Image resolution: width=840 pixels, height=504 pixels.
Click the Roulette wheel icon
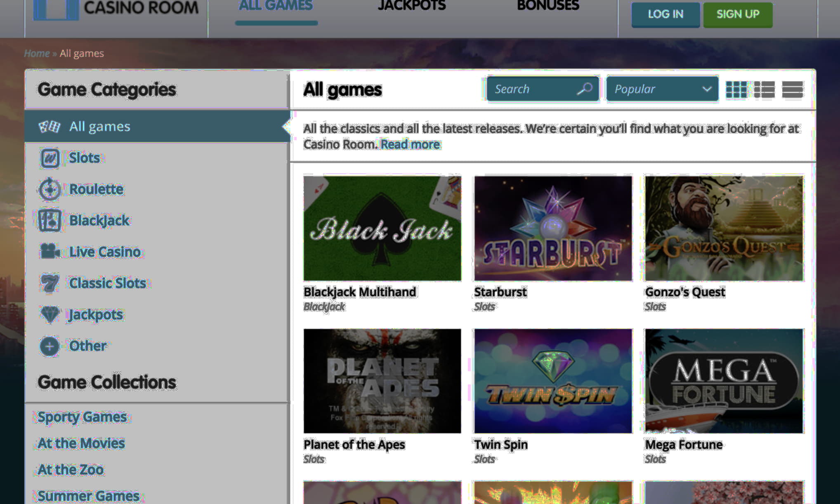(x=50, y=189)
